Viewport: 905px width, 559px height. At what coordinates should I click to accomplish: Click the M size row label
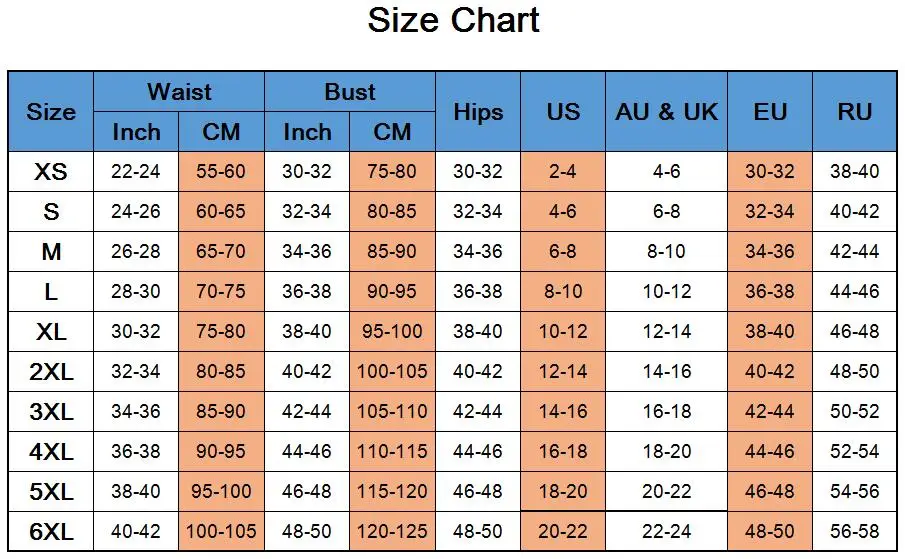51,252
